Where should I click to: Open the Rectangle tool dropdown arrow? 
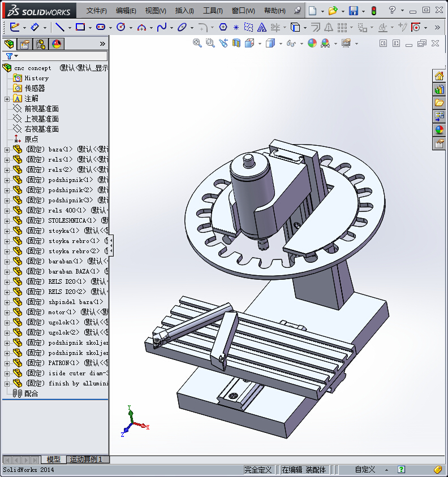pyautogui.click(x=90, y=28)
